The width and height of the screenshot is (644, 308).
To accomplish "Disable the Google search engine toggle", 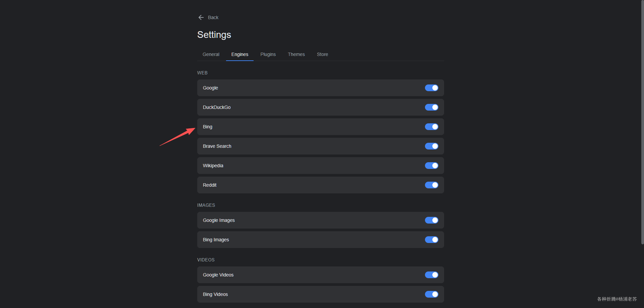I will [x=431, y=88].
